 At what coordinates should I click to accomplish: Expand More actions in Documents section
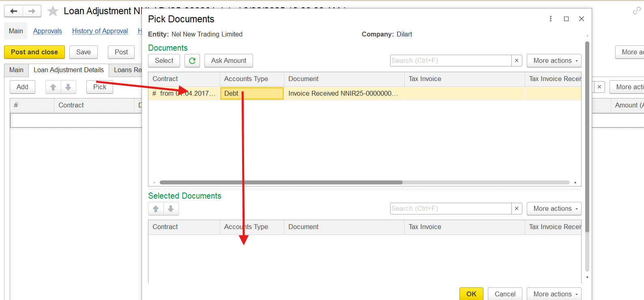point(554,61)
